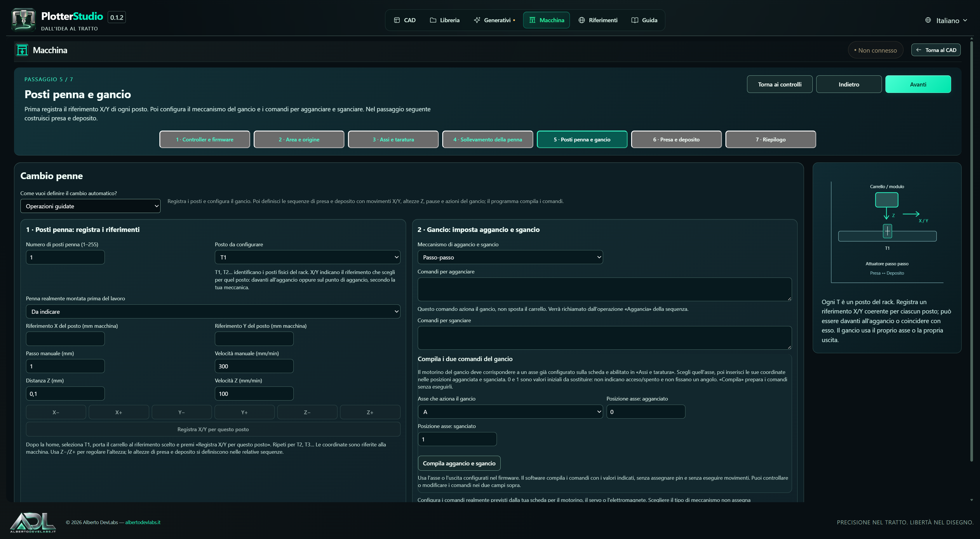Open the Meccanismo di aggancio dropdown
The image size is (980, 539).
pos(510,257)
